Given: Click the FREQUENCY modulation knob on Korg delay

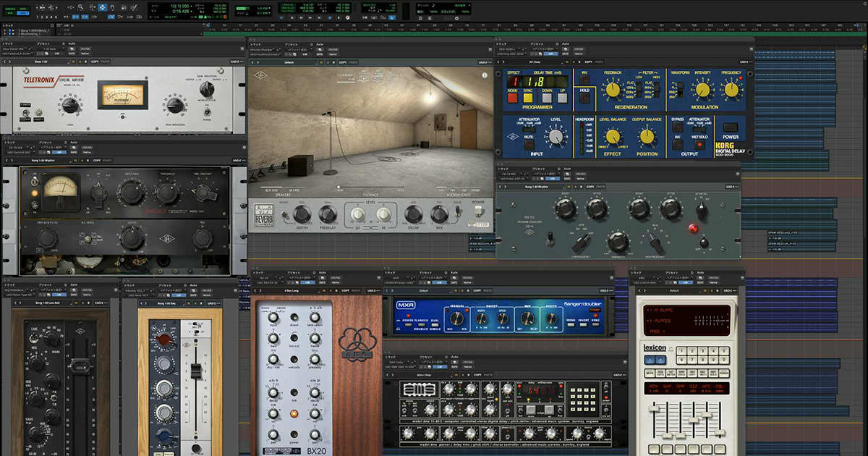Looking at the screenshot, I should pyautogui.click(x=731, y=89).
